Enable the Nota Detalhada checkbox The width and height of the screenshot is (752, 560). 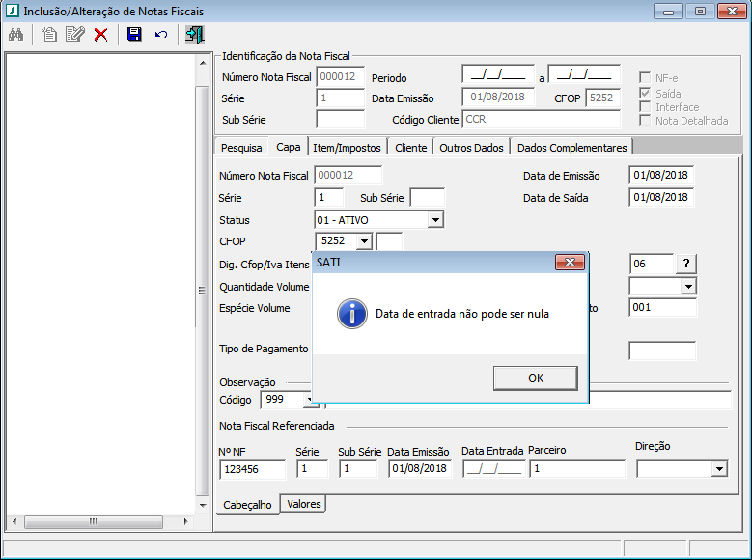645,121
